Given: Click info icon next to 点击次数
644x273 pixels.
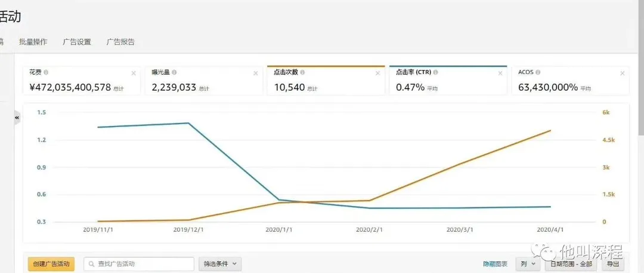Looking at the screenshot, I should [302, 72].
